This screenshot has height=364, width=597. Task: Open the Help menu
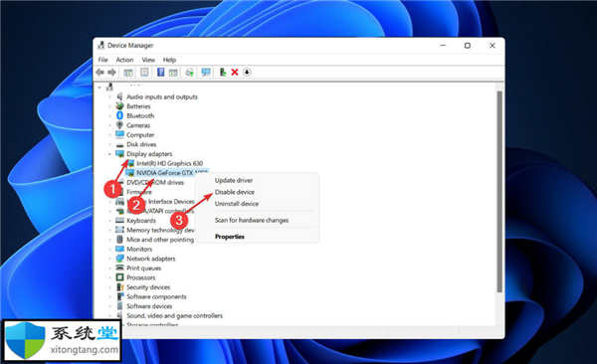click(x=169, y=60)
